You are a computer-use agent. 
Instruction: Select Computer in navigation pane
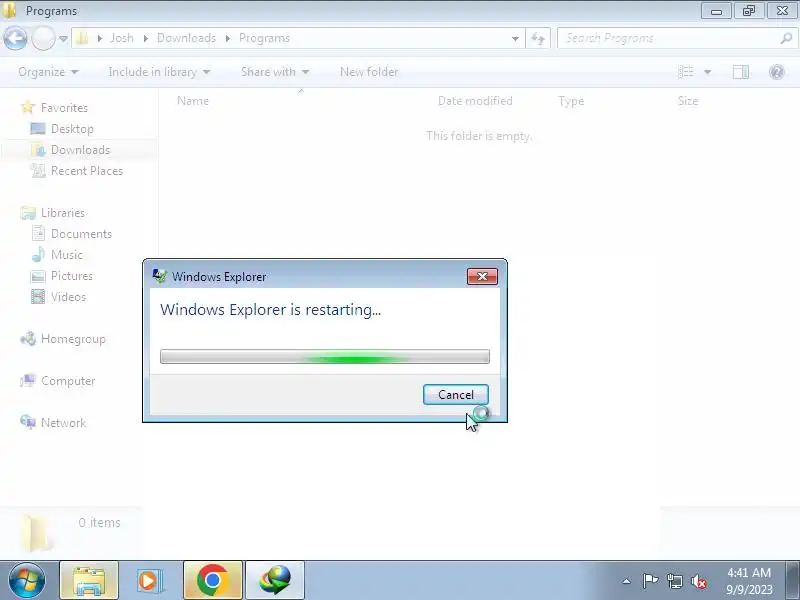pos(68,381)
